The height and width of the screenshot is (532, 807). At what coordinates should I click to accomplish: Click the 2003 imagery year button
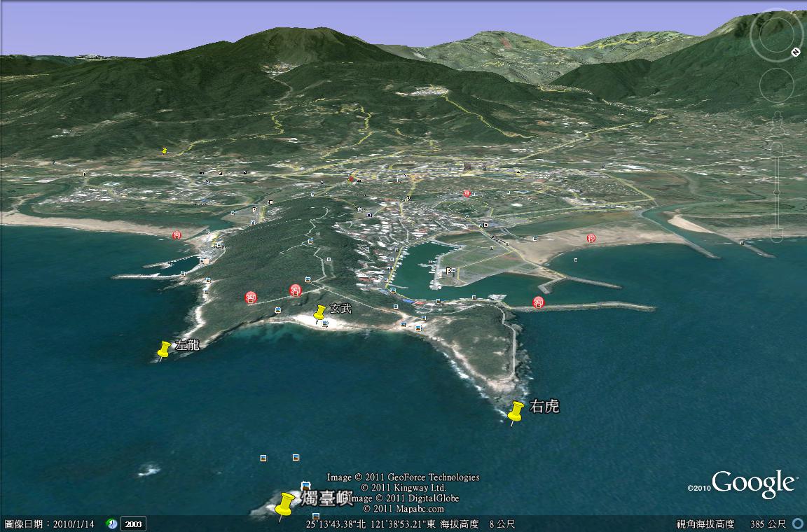click(x=133, y=524)
